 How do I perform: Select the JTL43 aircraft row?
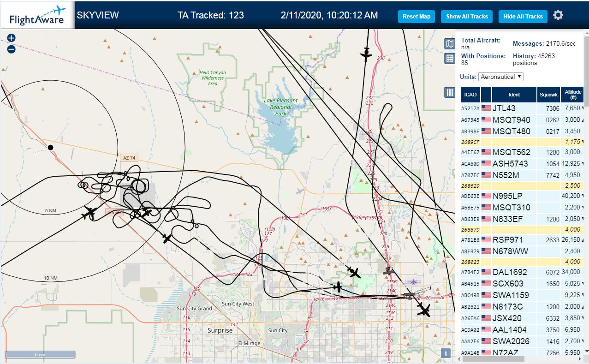pyautogui.click(x=522, y=108)
